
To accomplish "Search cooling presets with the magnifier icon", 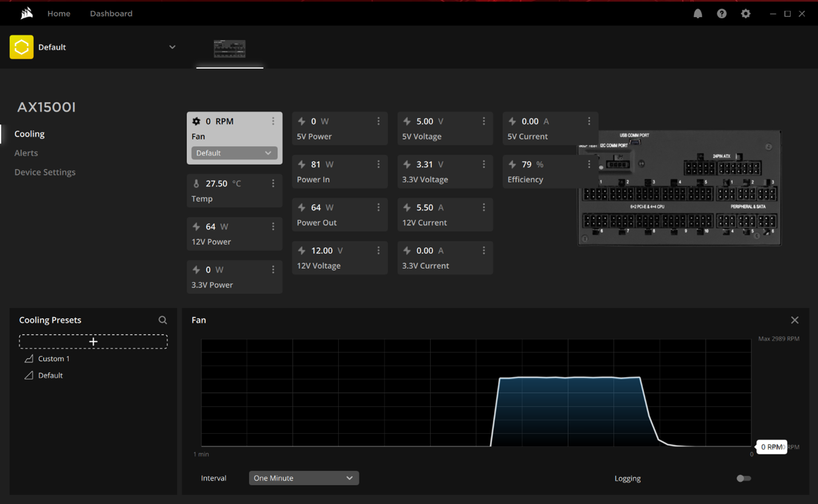I will coord(162,320).
